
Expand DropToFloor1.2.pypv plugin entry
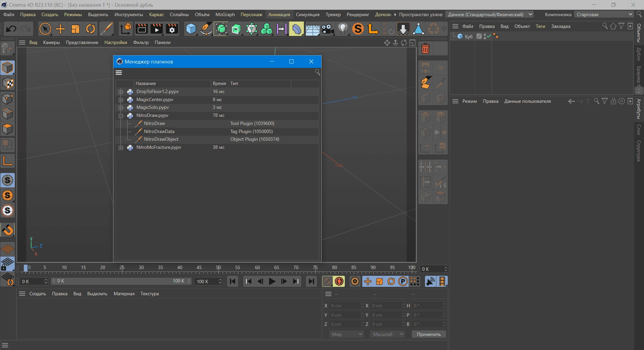tap(121, 92)
